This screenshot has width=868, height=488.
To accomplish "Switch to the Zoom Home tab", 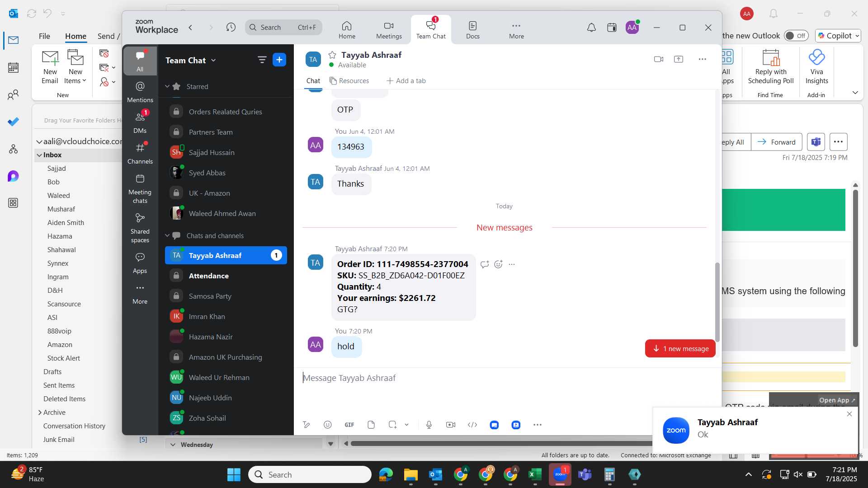I will point(347,30).
